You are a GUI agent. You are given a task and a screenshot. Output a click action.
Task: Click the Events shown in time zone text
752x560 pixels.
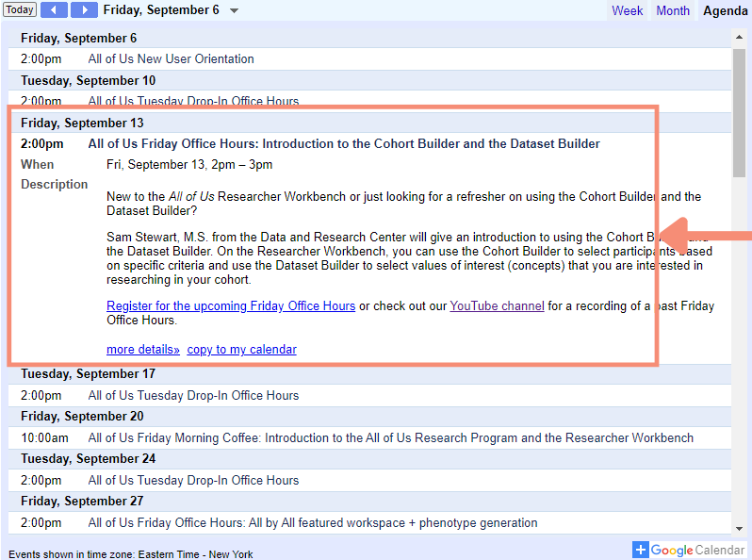tap(130, 554)
